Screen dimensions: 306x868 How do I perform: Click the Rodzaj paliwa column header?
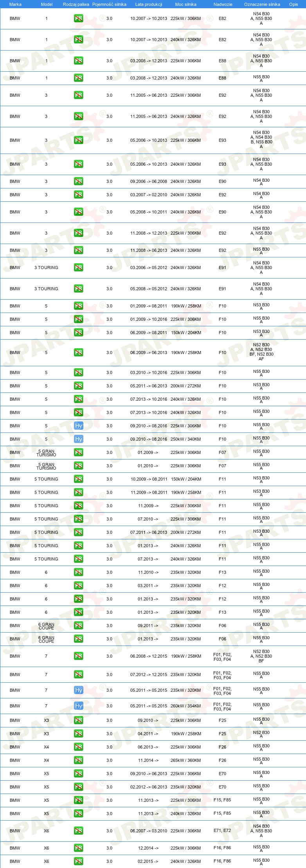tap(76, 4)
